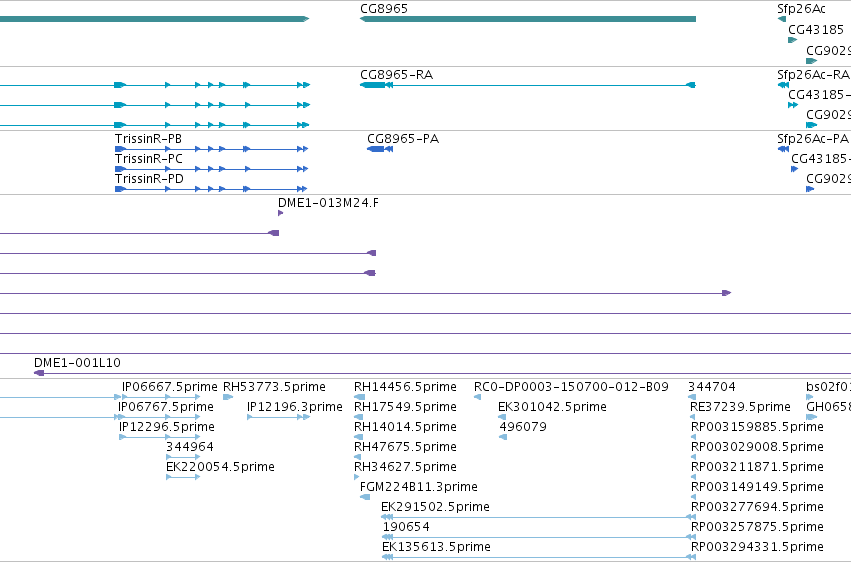Click the IP06767.5prime EST label
The image size is (851, 562).
coord(166,407)
